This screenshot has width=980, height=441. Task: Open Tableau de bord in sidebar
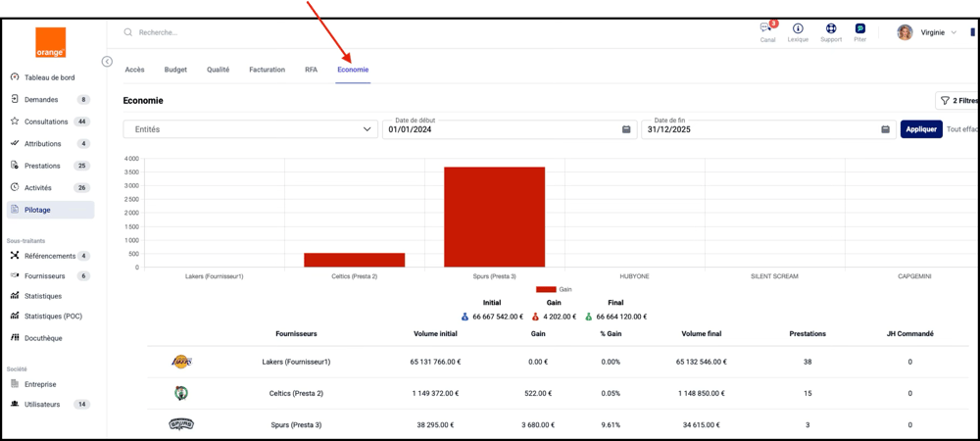[49, 77]
